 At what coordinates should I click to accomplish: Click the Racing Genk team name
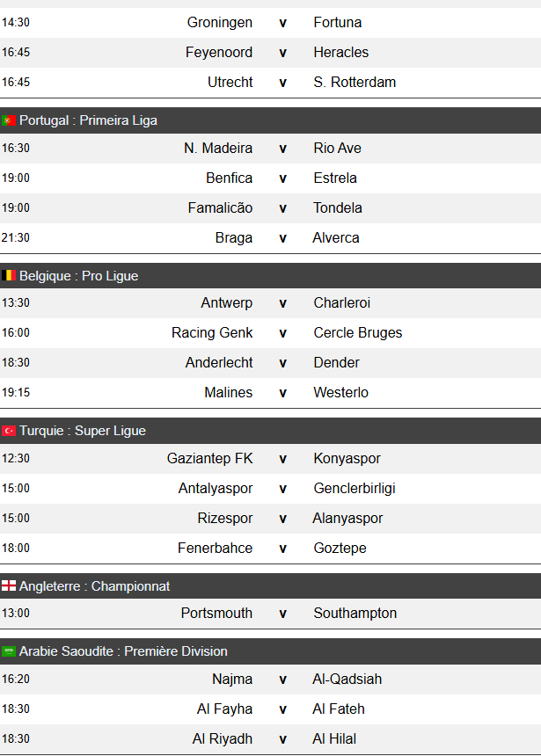[212, 332]
